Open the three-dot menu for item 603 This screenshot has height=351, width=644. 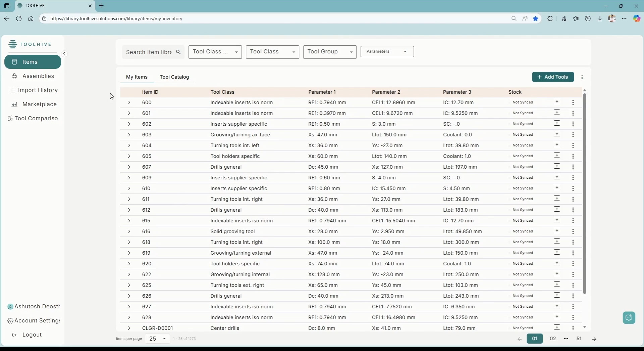tap(573, 135)
